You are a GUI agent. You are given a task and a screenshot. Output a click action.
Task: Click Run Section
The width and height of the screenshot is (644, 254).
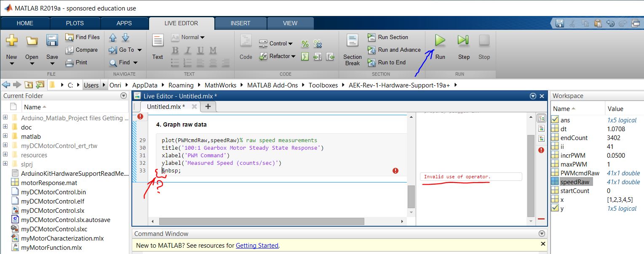[388, 37]
